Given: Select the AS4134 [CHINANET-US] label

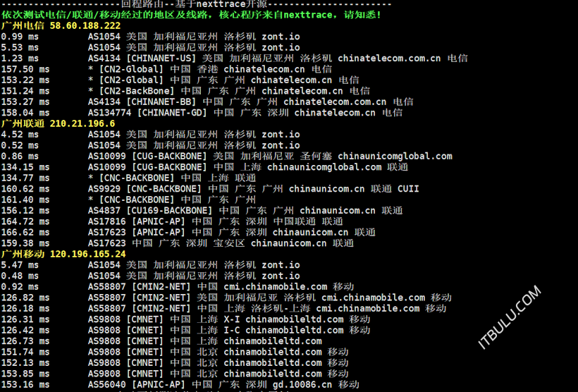Looking at the screenshot, I should [x=142, y=59].
